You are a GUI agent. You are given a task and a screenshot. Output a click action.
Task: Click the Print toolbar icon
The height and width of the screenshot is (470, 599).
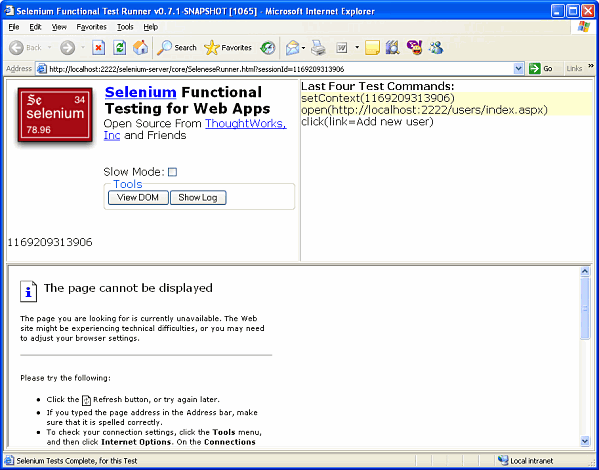coord(318,48)
